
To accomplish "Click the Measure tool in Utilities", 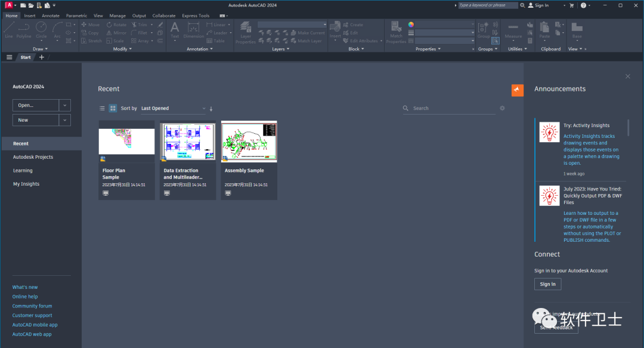I will pos(513,30).
